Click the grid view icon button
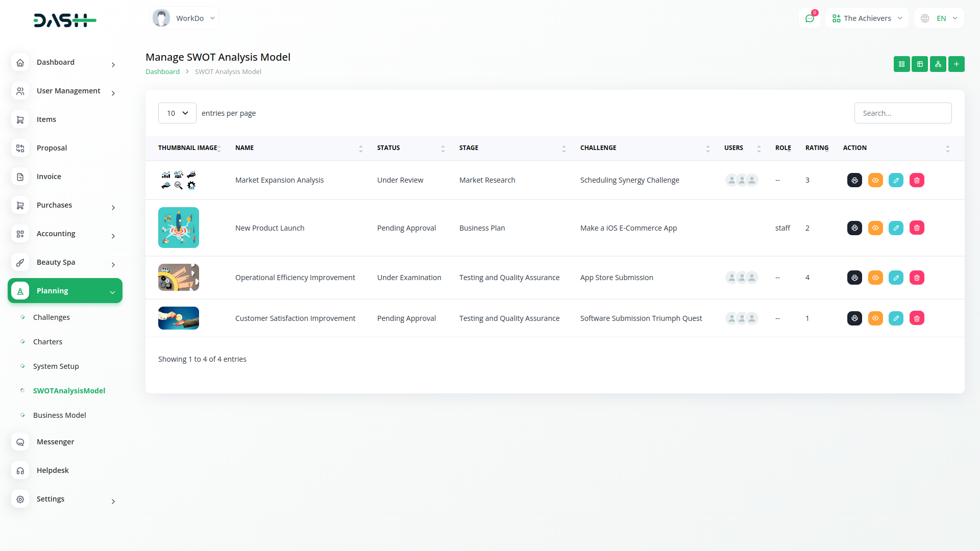Screen dimensions: 980x551 [x=901, y=64]
